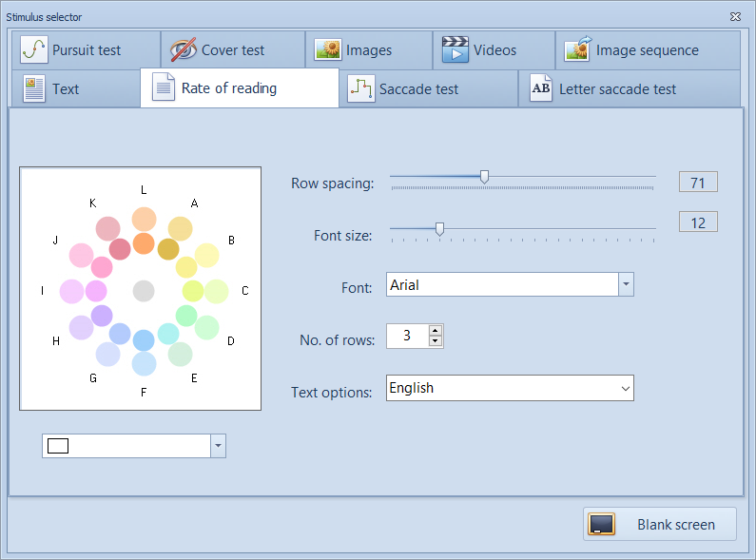This screenshot has height=560, width=756.
Task: Click the Pursuit test curve icon
Action: click(34, 50)
